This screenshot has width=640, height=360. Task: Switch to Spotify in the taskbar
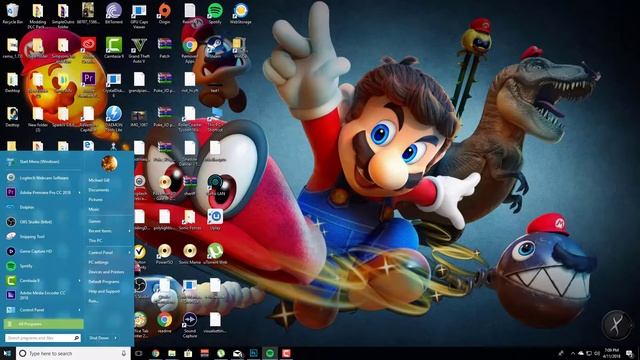[x=270, y=353]
